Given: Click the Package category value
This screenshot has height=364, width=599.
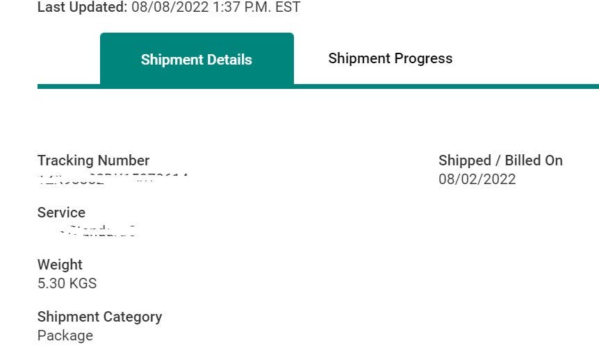Looking at the screenshot, I should [65, 336].
